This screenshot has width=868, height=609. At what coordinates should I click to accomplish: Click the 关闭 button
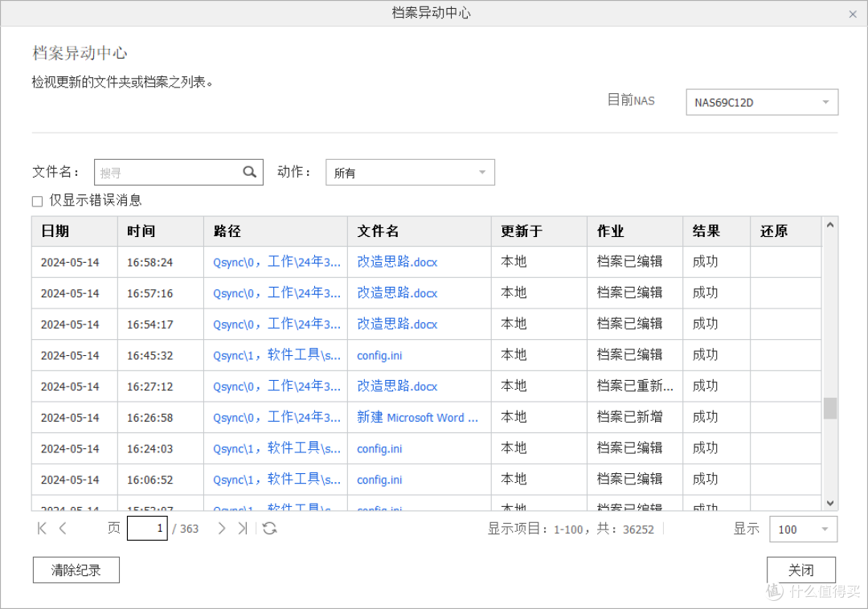[x=800, y=570]
